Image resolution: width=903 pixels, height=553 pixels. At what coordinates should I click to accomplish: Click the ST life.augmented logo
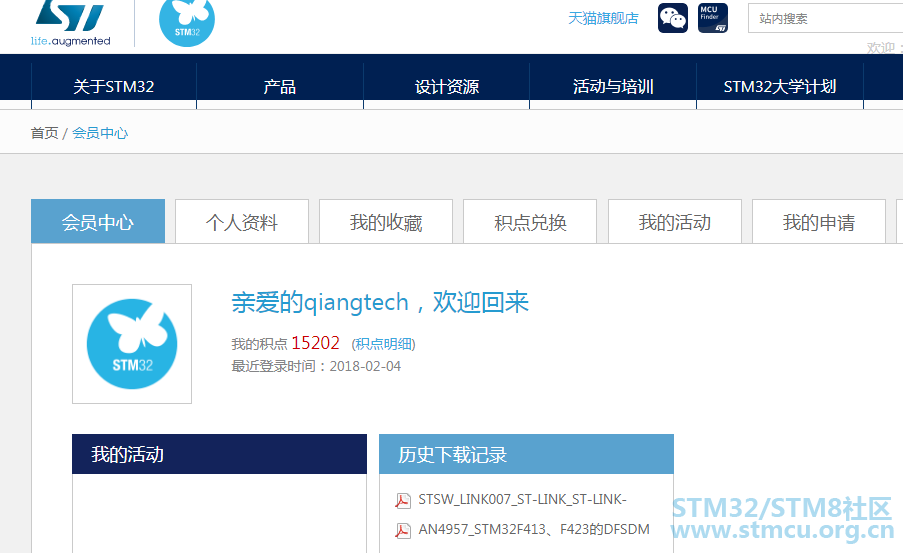click(x=70, y=23)
